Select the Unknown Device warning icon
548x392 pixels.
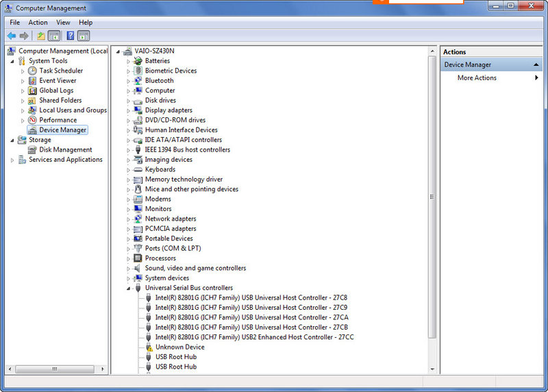(149, 347)
